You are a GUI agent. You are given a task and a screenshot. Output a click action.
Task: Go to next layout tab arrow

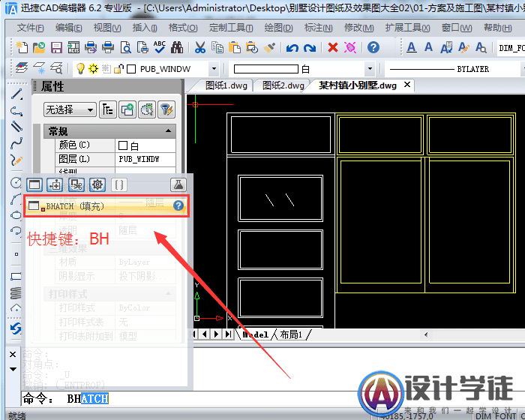(x=216, y=334)
